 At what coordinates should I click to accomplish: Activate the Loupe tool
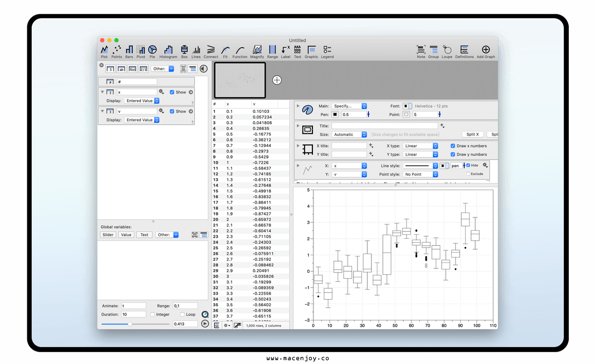(447, 51)
